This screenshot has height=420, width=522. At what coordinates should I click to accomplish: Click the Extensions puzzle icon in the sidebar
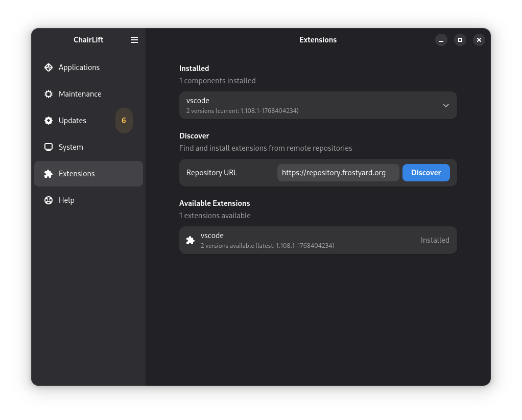tap(49, 174)
